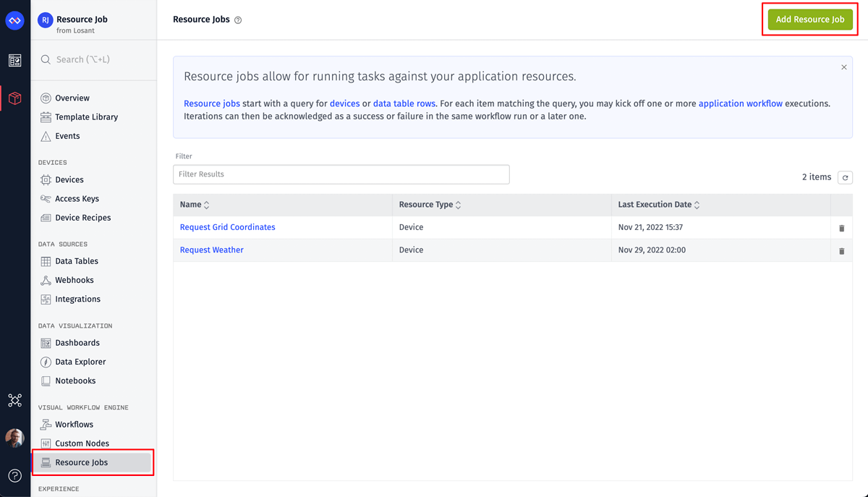Click Add Resource Job button
Screen dimensions: 868x497
pyautogui.click(x=810, y=20)
